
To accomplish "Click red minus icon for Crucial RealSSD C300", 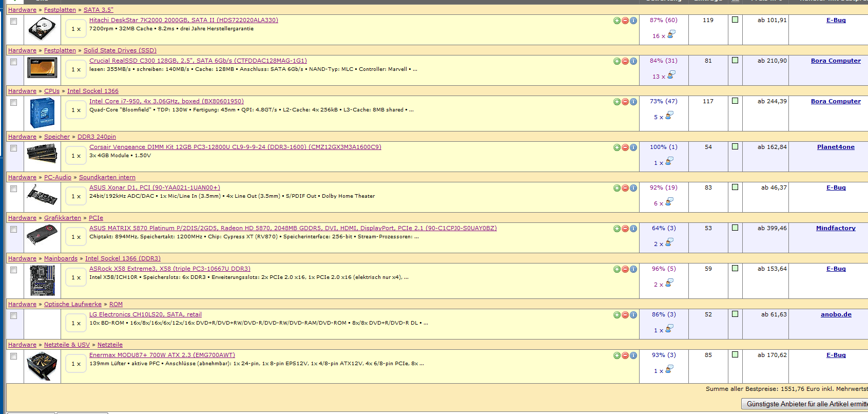I will (625, 61).
